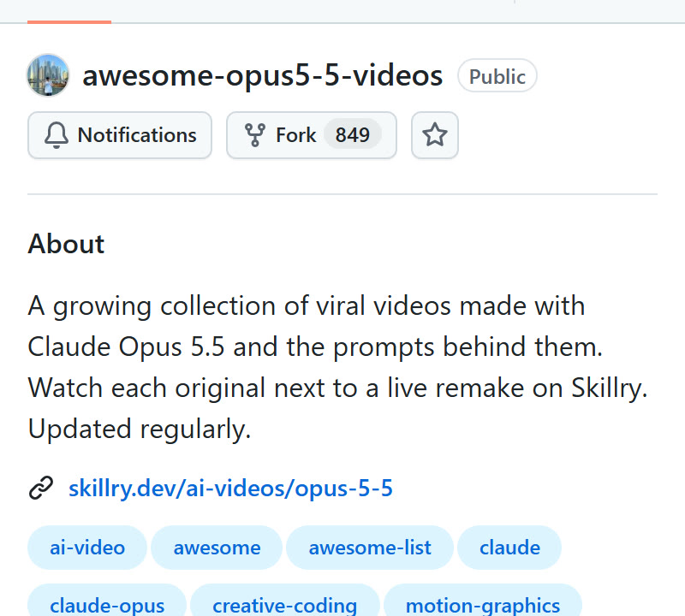Viewport: 685px width, 616px height.
Task: Open the claude topic tag
Action: pos(509,548)
